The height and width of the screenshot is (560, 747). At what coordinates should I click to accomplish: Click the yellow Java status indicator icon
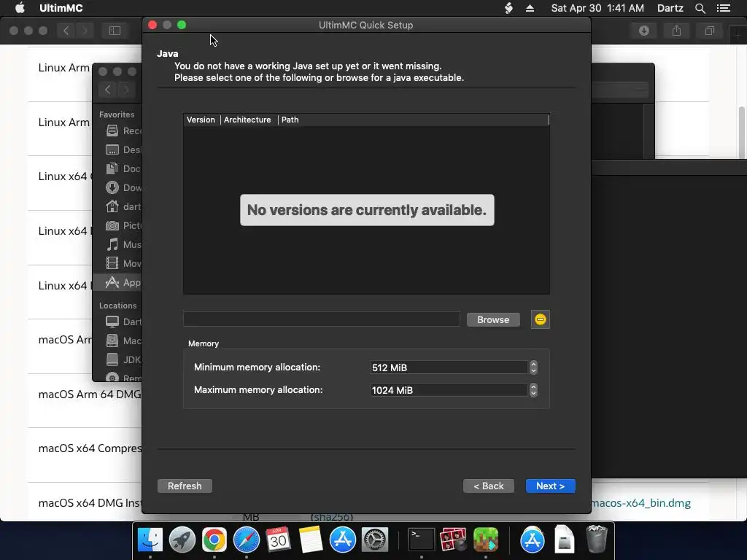pos(541,319)
